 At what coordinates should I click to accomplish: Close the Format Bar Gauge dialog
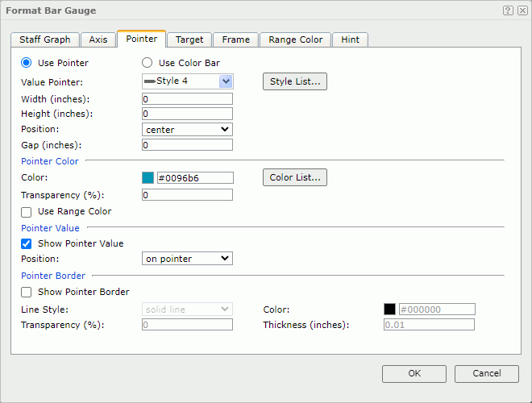coord(522,10)
